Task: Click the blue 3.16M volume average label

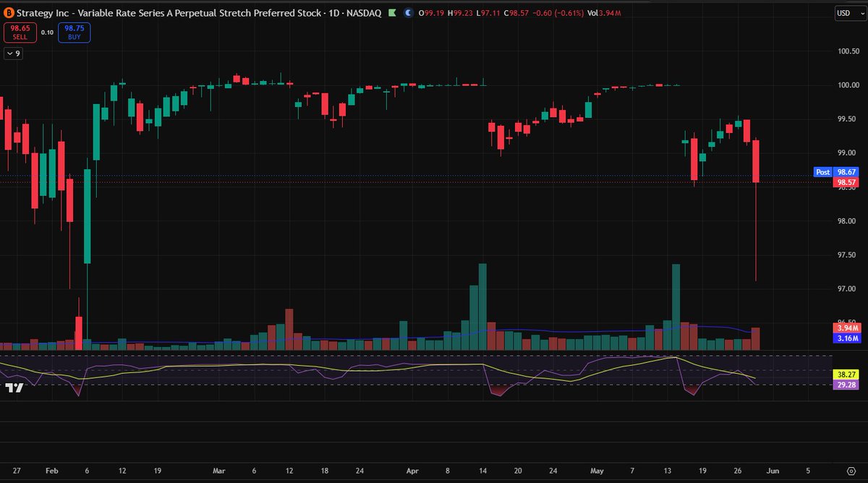Action: tap(846, 338)
